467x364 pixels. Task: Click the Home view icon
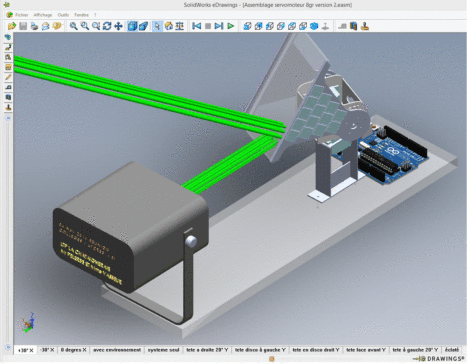point(169,26)
